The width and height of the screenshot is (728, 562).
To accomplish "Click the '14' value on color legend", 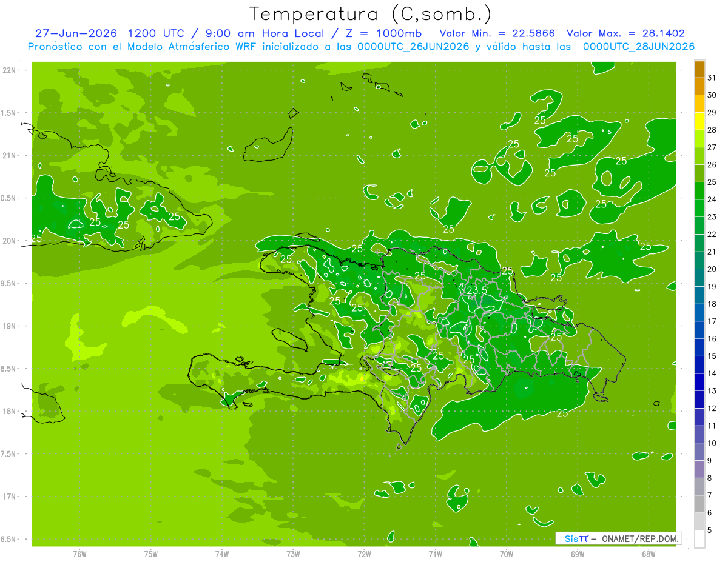I will [712, 373].
